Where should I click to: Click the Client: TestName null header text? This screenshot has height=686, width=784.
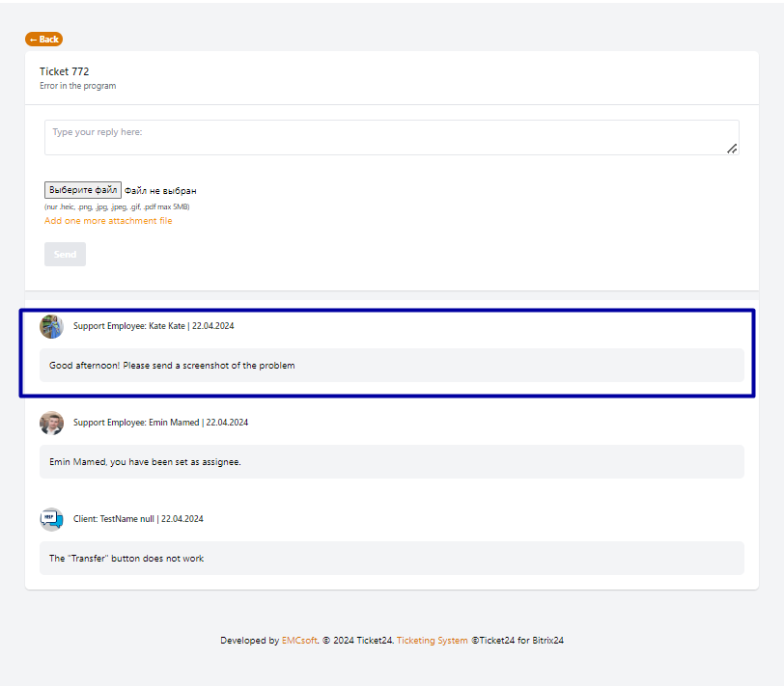(x=138, y=519)
